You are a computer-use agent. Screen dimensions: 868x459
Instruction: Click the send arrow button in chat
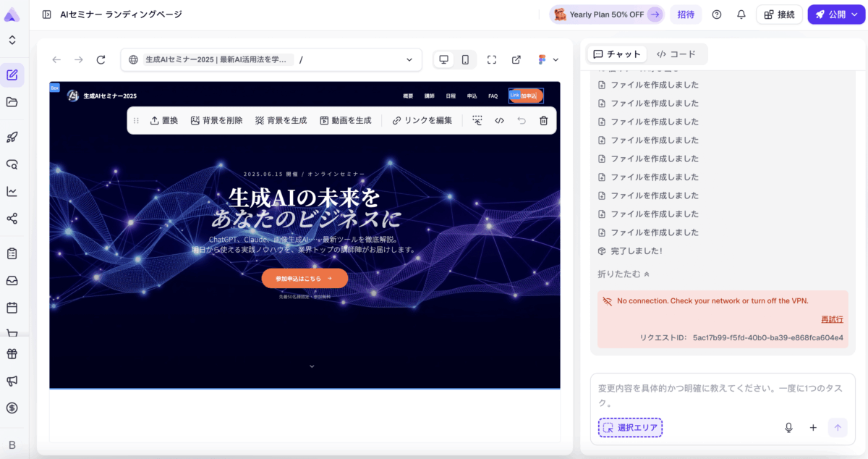pyautogui.click(x=838, y=428)
